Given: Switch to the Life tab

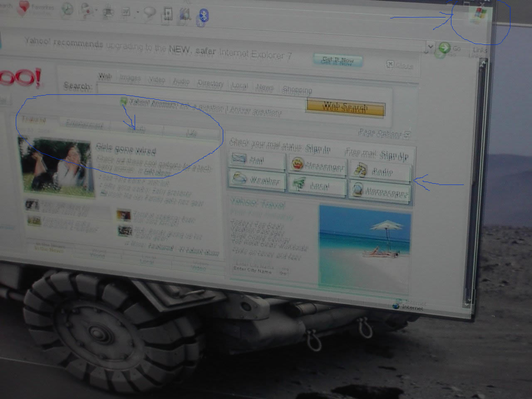Looking at the screenshot, I should click(x=191, y=133).
